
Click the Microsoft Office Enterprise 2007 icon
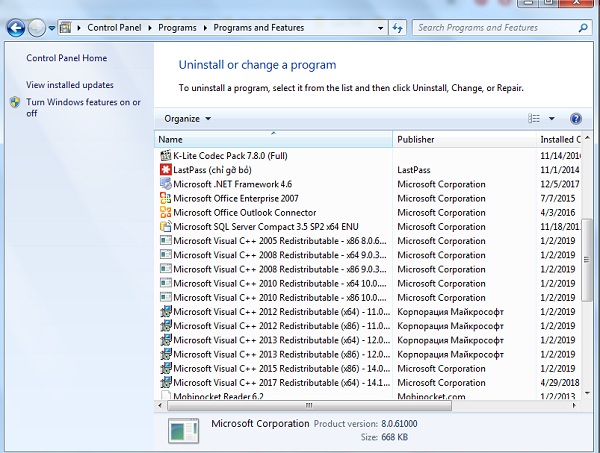tap(165, 198)
